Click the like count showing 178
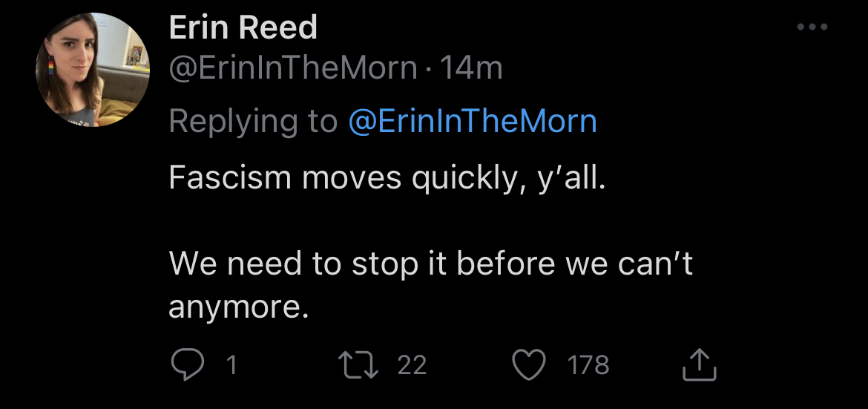Image resolution: width=868 pixels, height=409 pixels. pos(588,365)
